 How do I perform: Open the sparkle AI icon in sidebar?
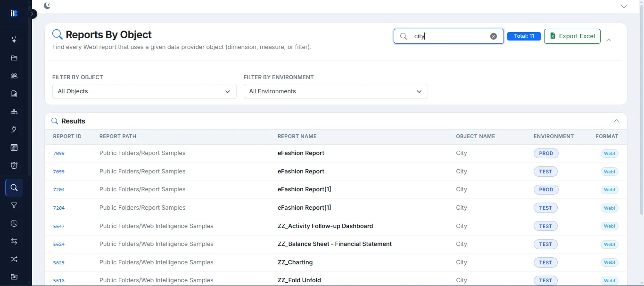tap(14, 40)
